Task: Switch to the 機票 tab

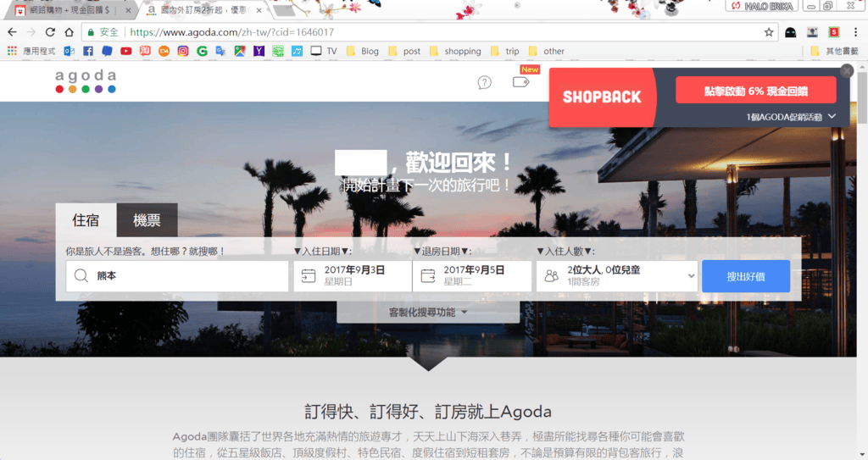Action: (x=147, y=220)
